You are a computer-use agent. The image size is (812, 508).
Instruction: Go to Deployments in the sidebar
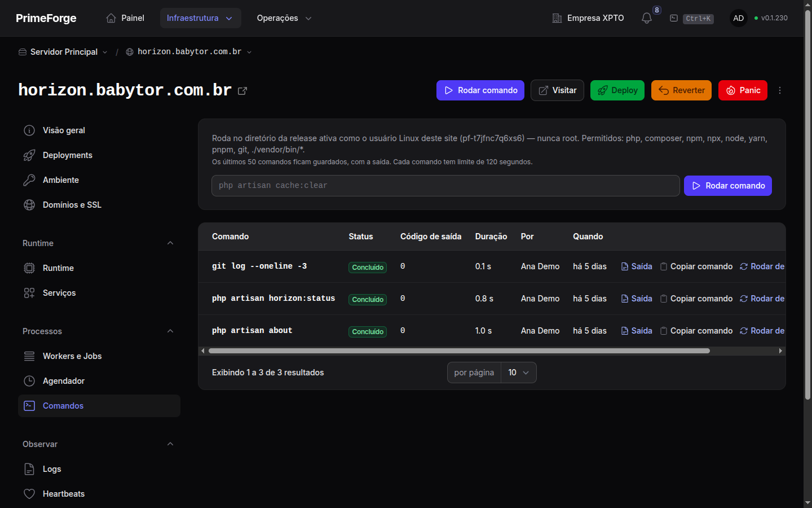pos(99,155)
